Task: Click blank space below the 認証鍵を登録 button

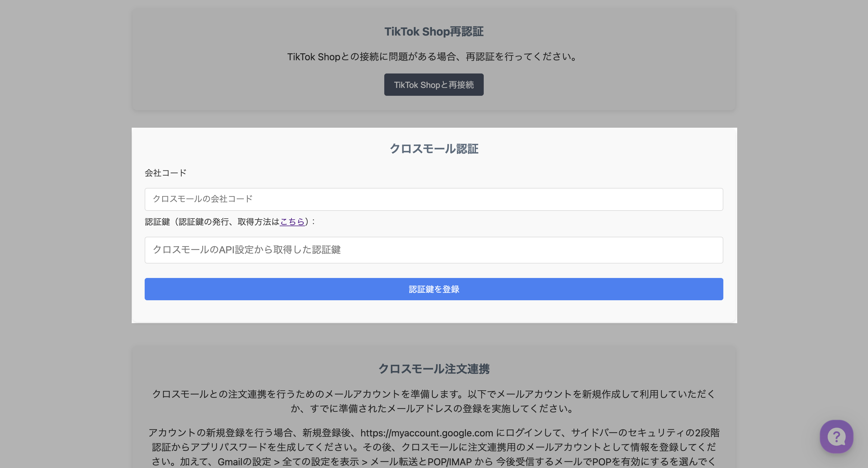Action: pos(434,312)
